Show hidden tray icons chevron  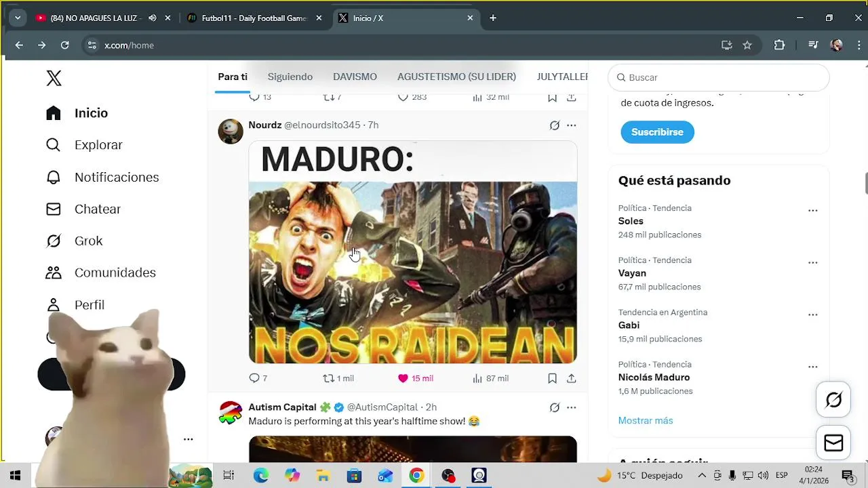[702, 476]
